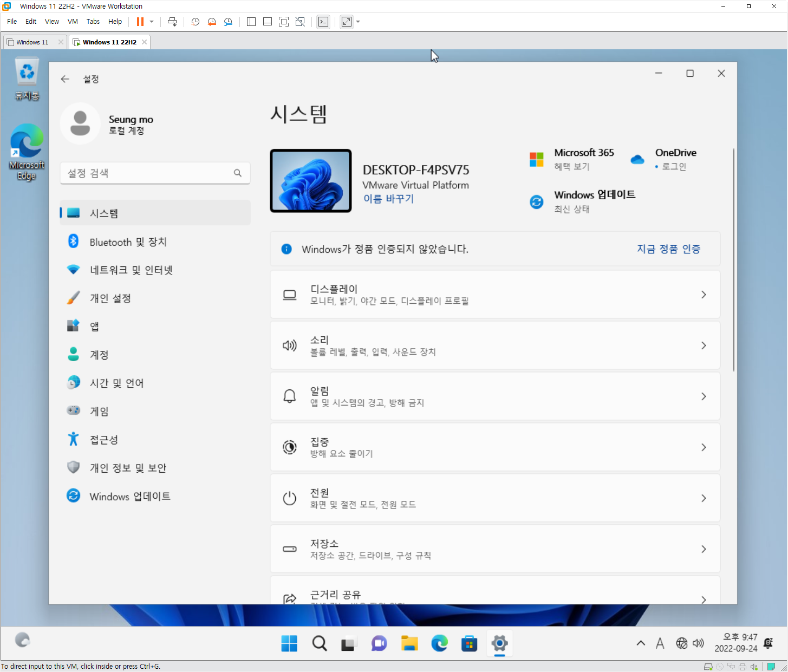Screen dimensions: 788x672
Task: Click the 지금 정품 인증 link
Action: pos(668,249)
